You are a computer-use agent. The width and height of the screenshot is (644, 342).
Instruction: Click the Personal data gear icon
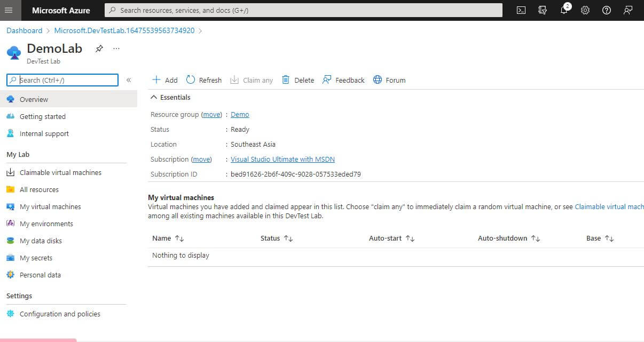tap(10, 275)
